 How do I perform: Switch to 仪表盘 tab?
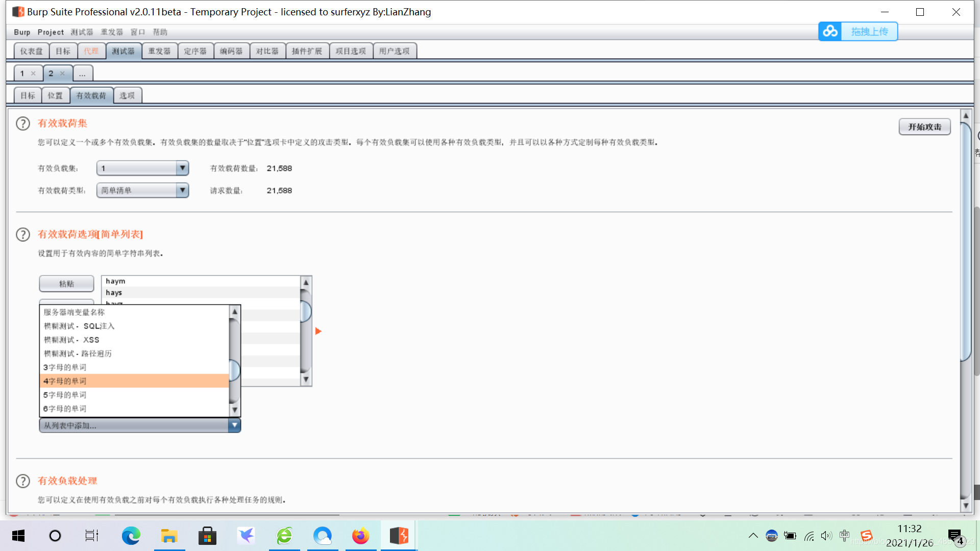[x=32, y=51]
